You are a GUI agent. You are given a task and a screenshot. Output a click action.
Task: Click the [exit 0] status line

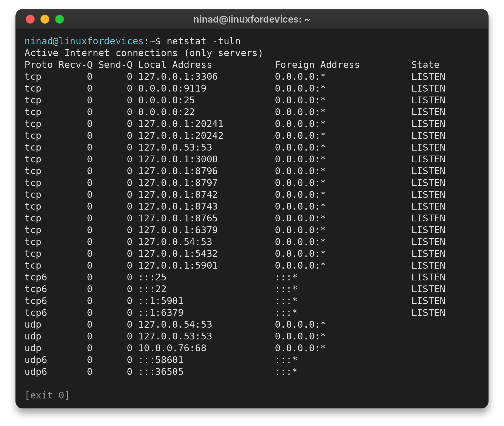(47, 395)
